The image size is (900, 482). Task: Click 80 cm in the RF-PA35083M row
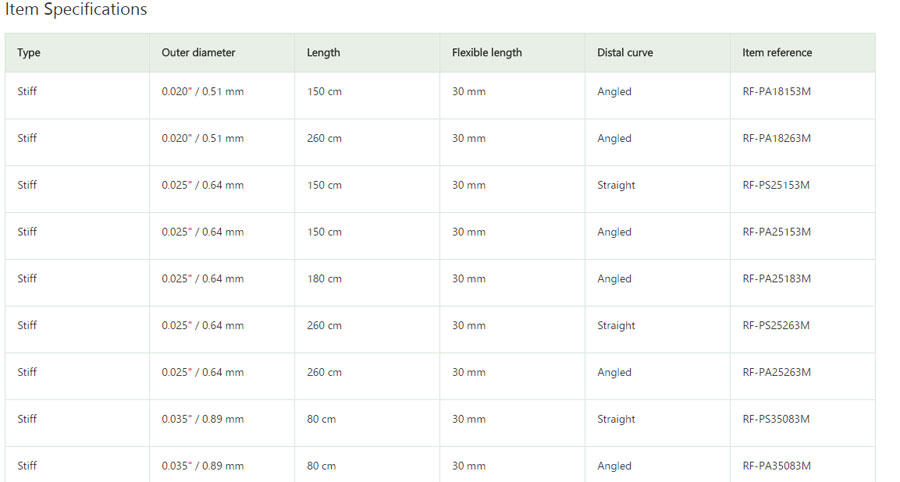(x=321, y=466)
